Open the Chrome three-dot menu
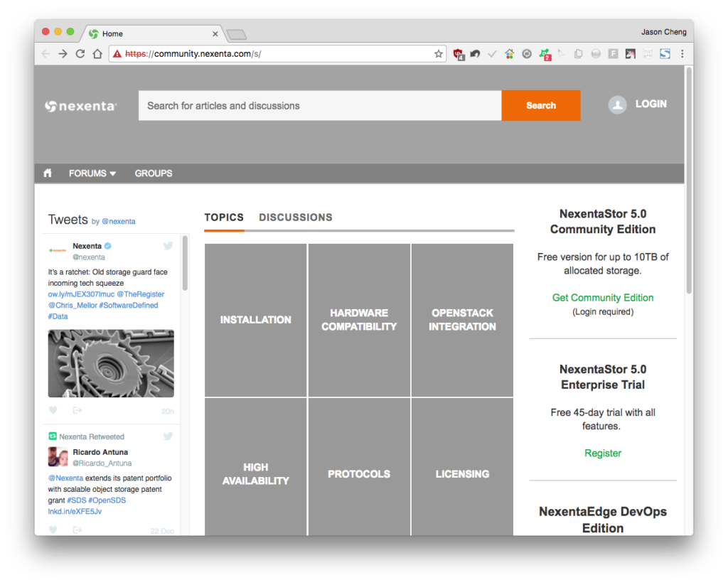This screenshot has height=585, width=728. coord(682,54)
